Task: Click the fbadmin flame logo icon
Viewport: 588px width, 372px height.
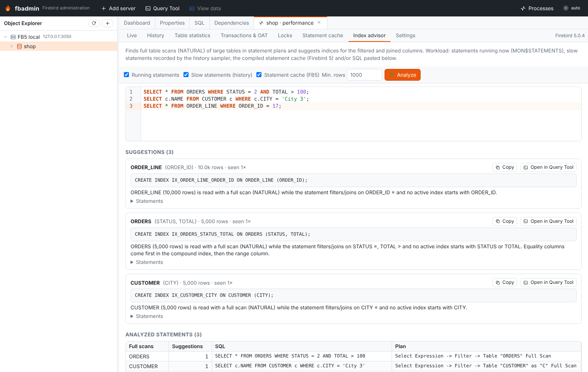Action: pyautogui.click(x=8, y=8)
